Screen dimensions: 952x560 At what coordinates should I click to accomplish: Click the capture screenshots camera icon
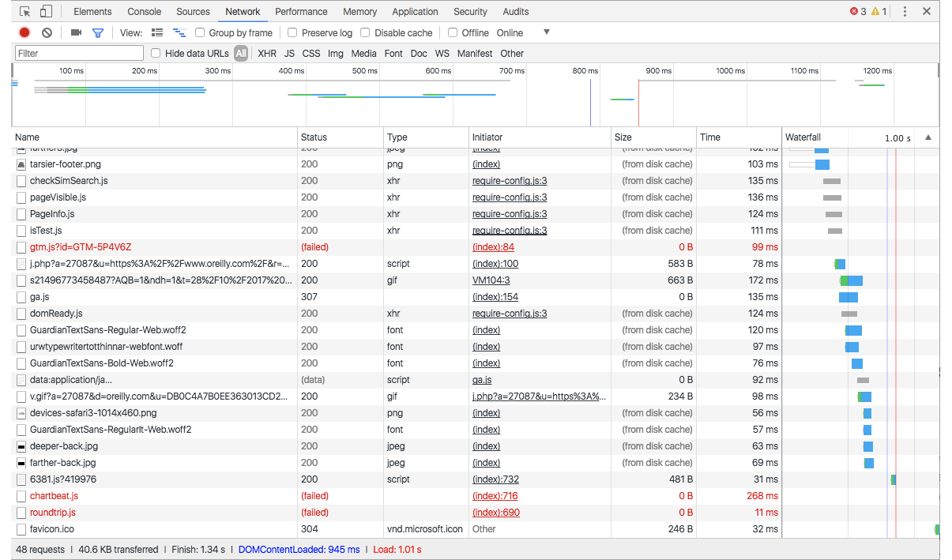coord(76,32)
